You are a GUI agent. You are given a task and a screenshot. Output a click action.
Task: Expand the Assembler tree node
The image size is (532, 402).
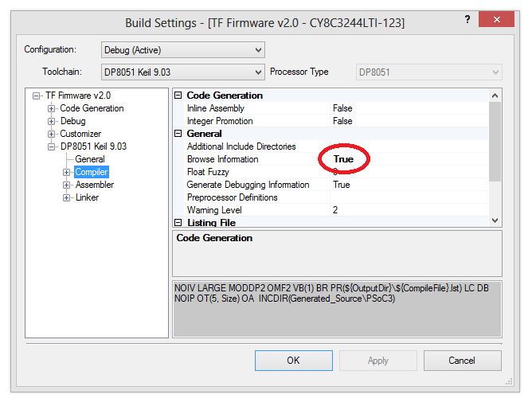67,185
